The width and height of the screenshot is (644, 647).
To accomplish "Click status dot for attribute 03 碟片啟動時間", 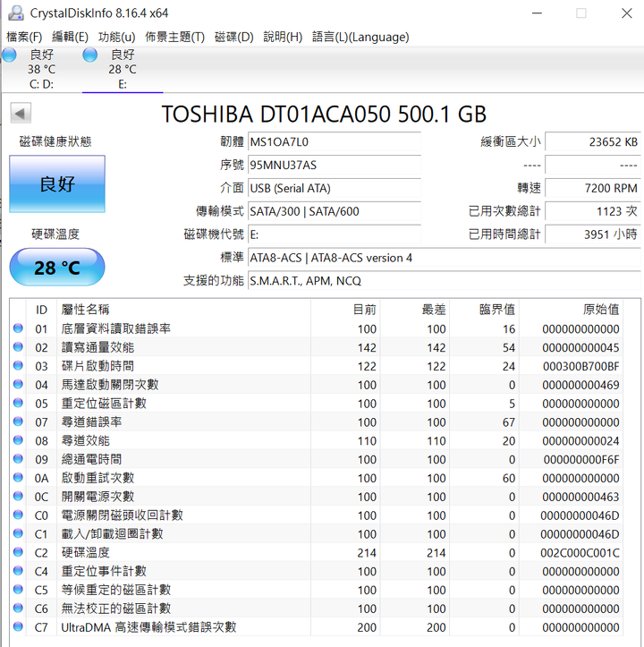I will point(18,365).
